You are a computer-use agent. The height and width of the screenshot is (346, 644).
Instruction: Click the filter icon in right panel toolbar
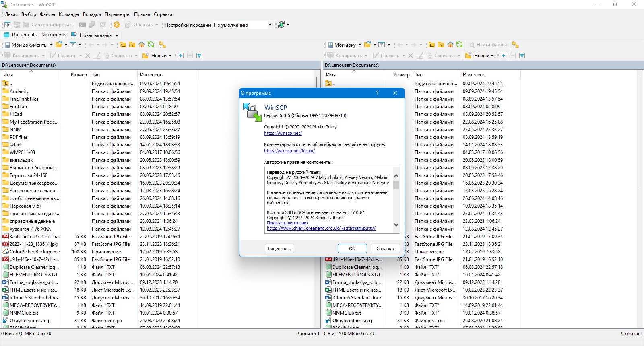tap(382, 45)
